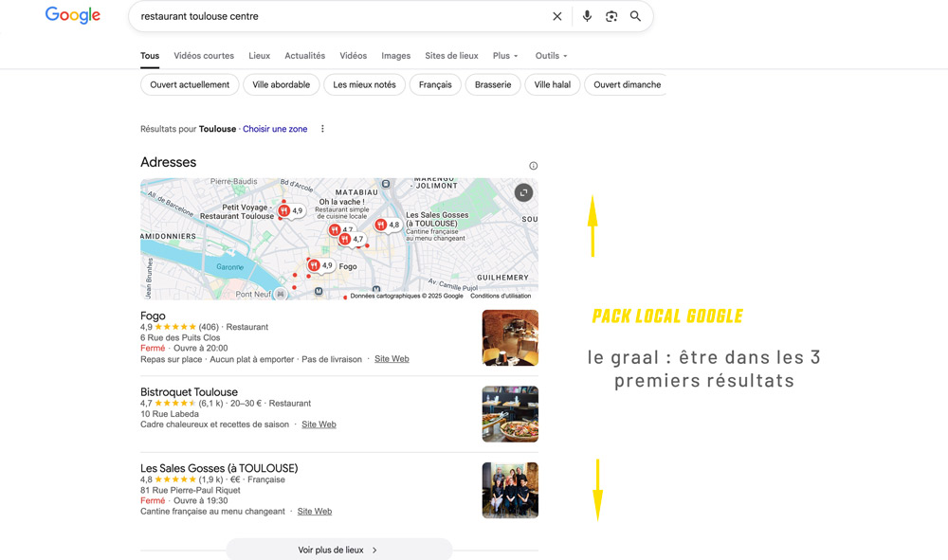
Task: Activate voice search with the microphone icon
Action: 587,16
